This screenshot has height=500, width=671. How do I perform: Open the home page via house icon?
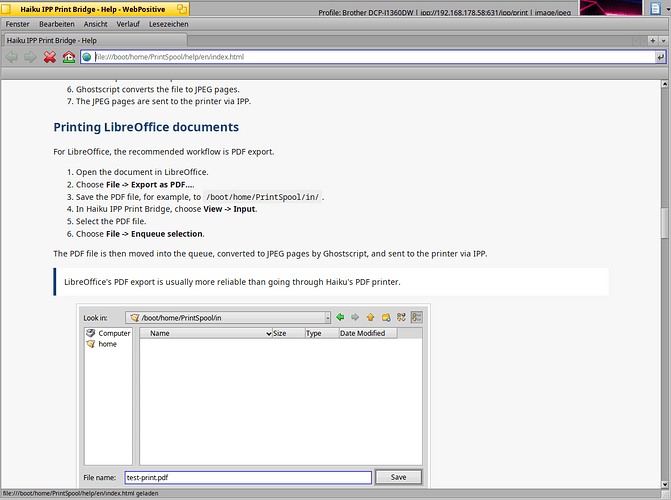tap(69, 57)
